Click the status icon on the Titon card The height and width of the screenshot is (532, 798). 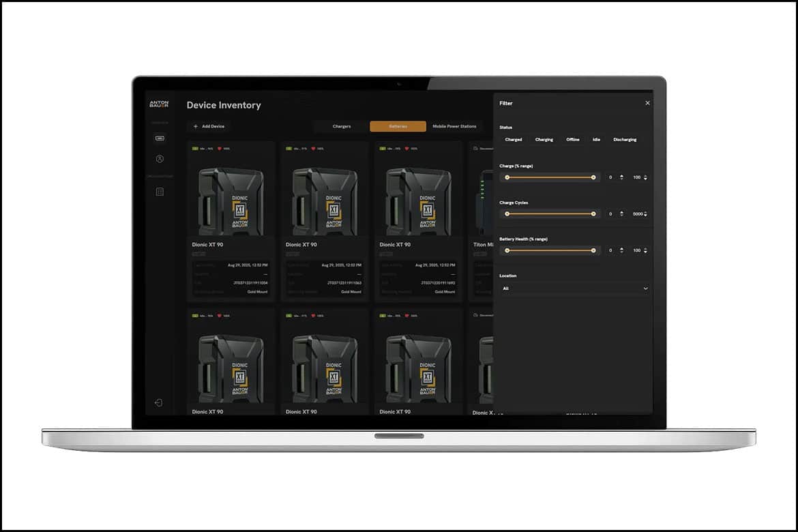click(476, 149)
